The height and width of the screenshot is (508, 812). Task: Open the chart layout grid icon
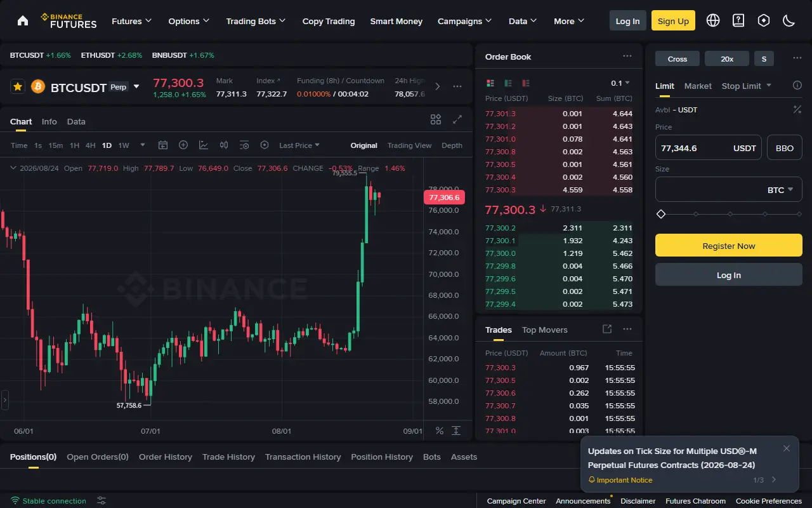(436, 119)
